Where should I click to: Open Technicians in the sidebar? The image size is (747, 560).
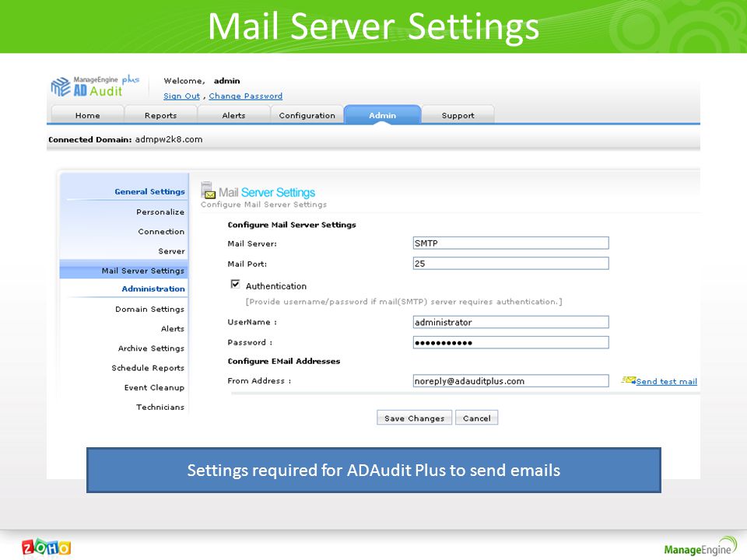point(160,407)
